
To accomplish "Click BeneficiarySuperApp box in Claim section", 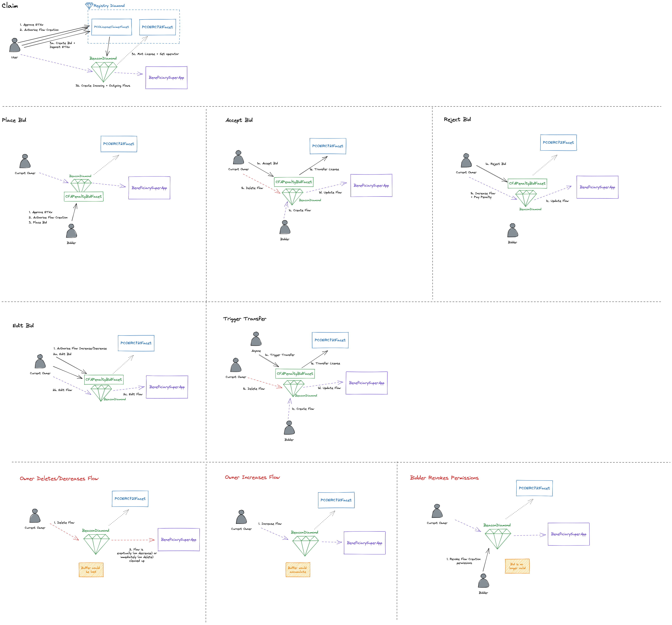I will pos(166,78).
